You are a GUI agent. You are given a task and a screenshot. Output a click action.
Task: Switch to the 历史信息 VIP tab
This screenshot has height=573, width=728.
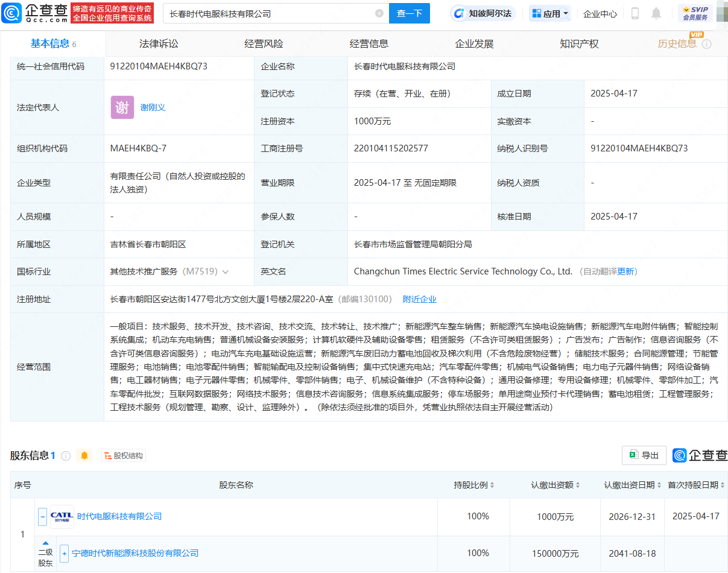pyautogui.click(x=677, y=43)
